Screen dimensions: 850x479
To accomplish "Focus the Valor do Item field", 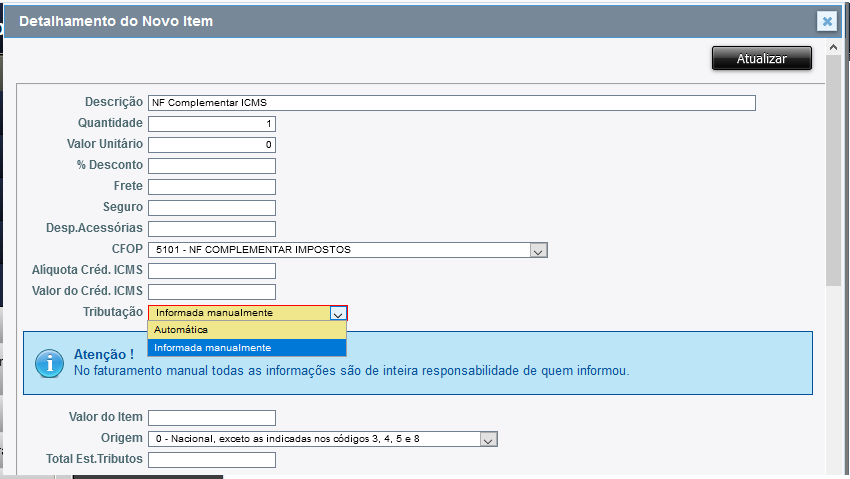I will click(x=211, y=418).
